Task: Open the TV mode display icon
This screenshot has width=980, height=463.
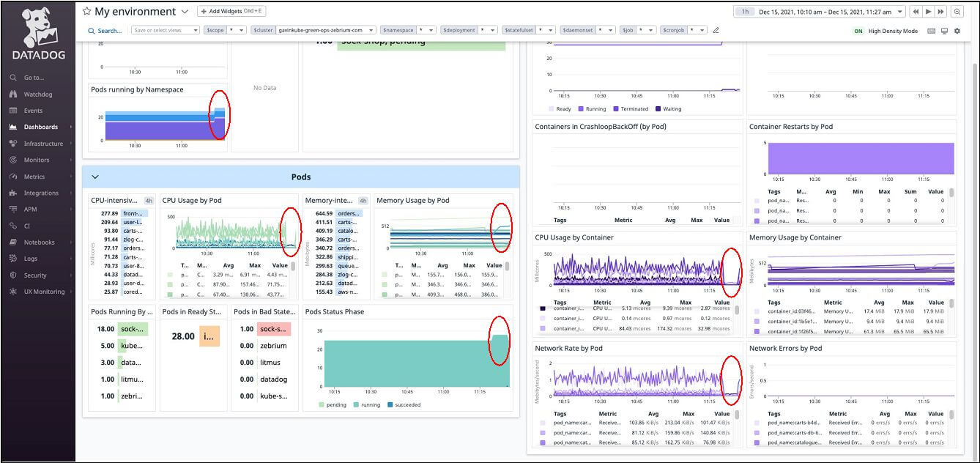Action: 944,31
